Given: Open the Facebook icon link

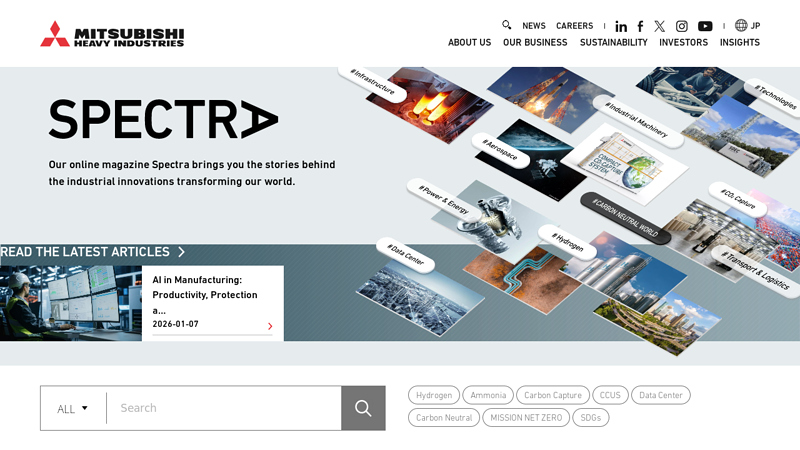Looking at the screenshot, I should tap(640, 26).
